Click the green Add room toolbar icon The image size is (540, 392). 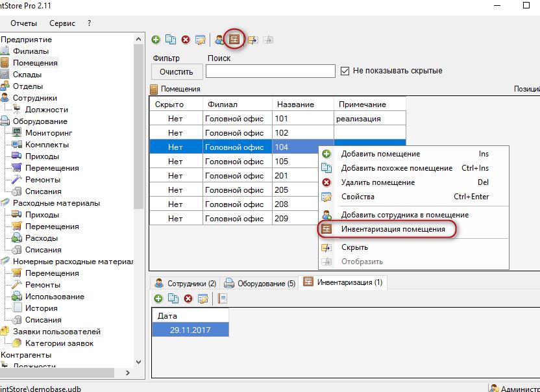[156, 40]
